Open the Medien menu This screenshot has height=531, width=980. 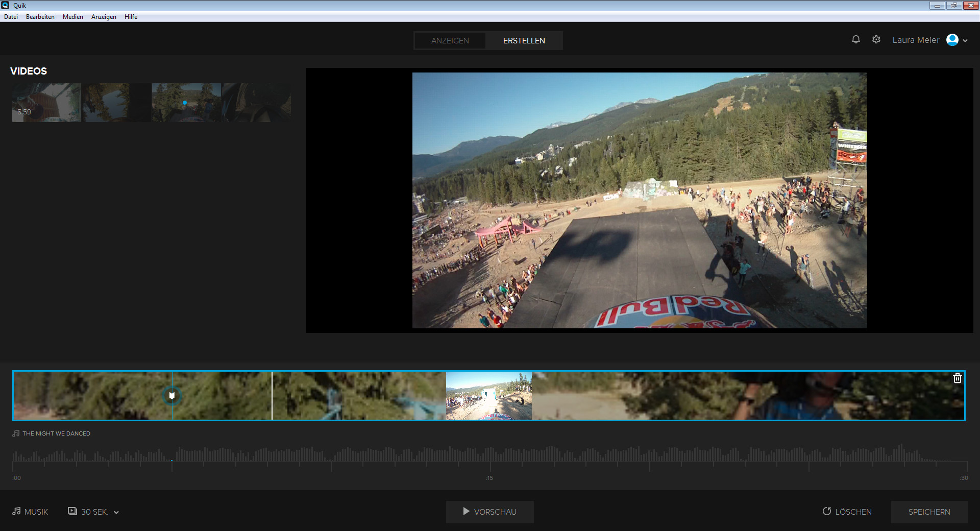pos(73,17)
